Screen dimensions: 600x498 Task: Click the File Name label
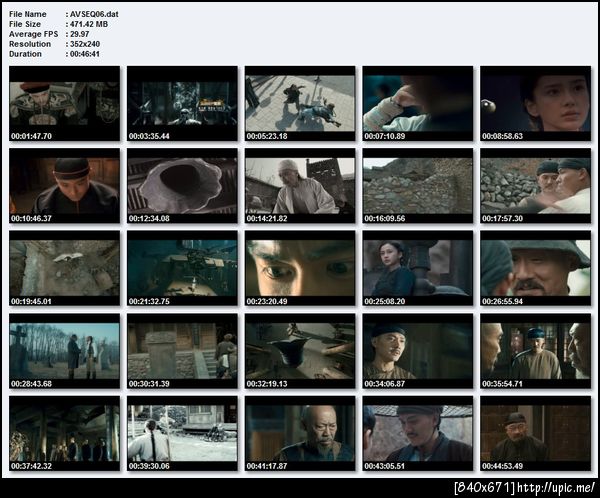(28, 14)
